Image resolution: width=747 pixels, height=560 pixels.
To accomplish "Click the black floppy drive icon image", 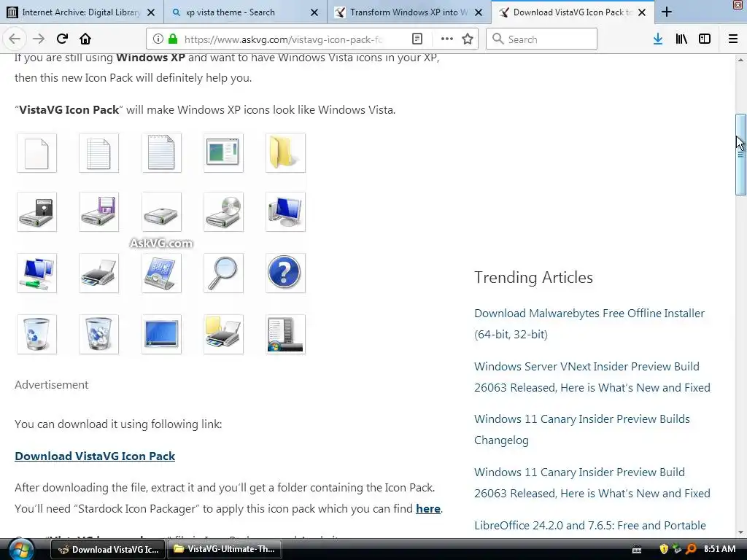I will (36, 212).
